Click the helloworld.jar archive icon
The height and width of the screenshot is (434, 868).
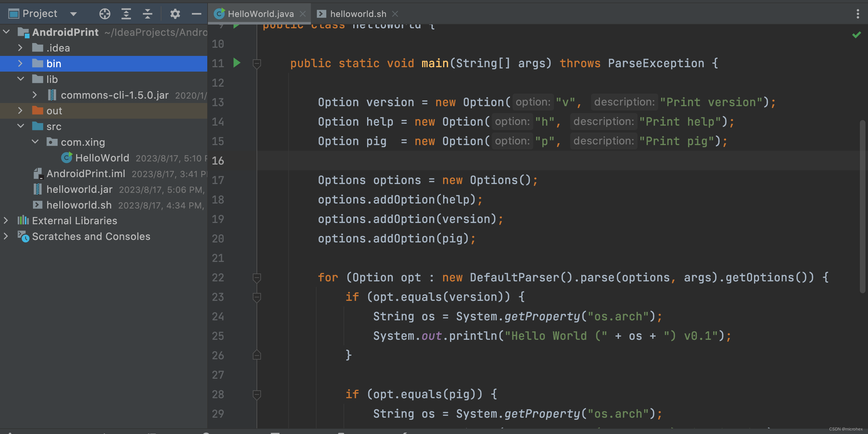tap(37, 189)
